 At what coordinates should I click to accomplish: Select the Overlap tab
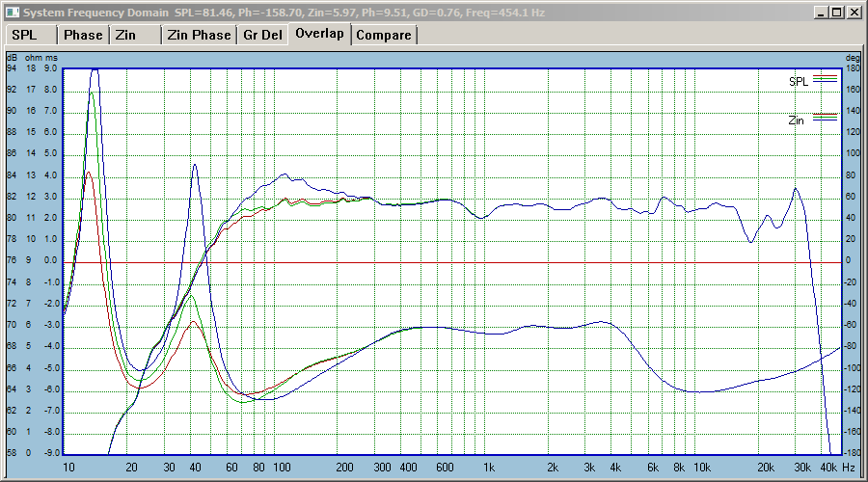[319, 33]
